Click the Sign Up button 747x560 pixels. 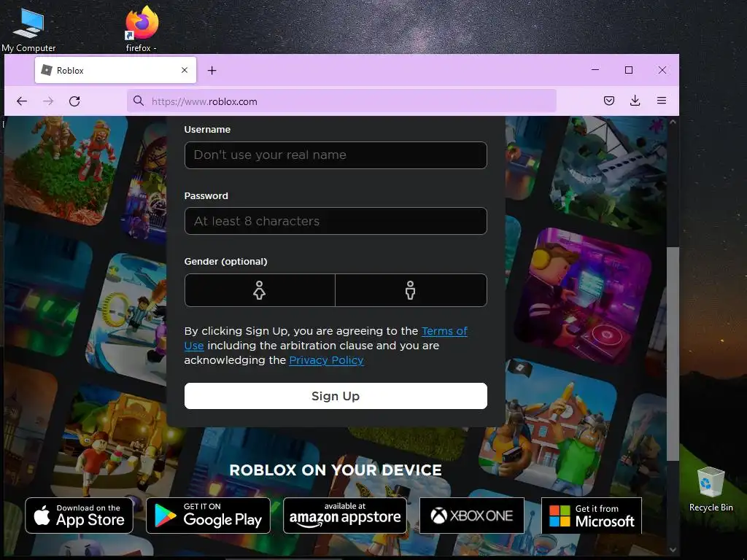336,396
